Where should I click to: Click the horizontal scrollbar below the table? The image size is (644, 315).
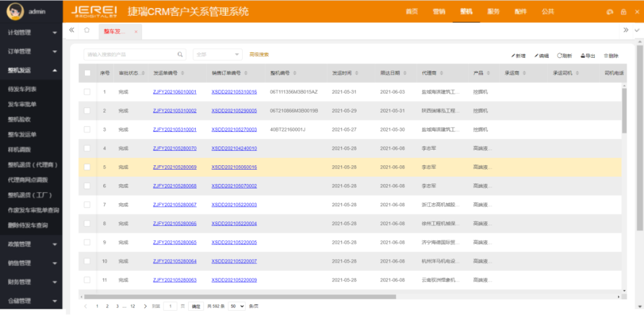point(239,296)
